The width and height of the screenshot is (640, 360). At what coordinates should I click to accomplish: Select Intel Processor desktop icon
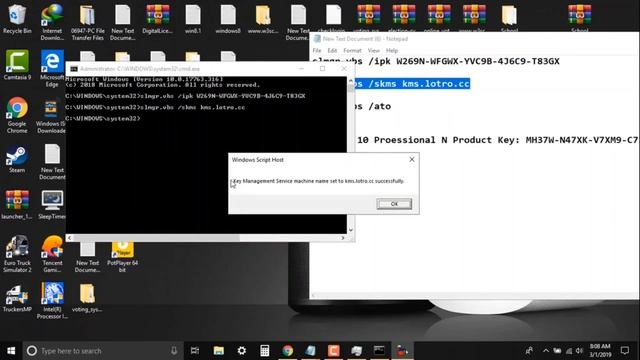[x=52, y=300]
